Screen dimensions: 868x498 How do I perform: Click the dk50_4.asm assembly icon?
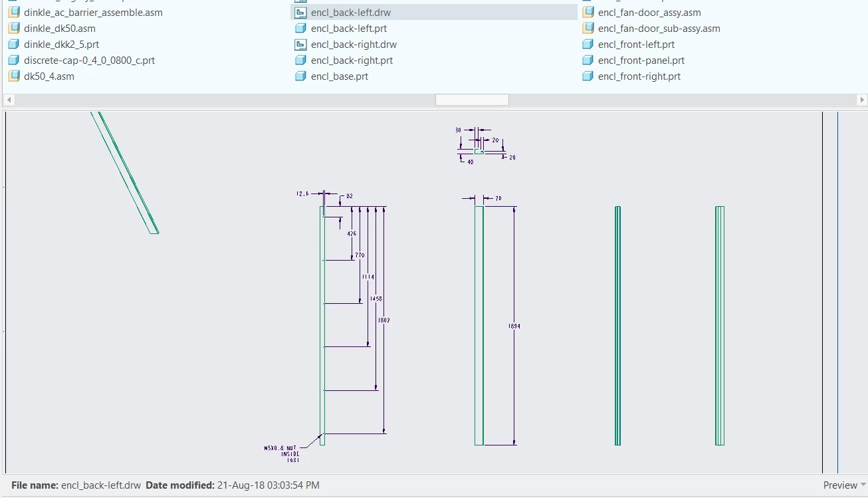(x=13, y=76)
